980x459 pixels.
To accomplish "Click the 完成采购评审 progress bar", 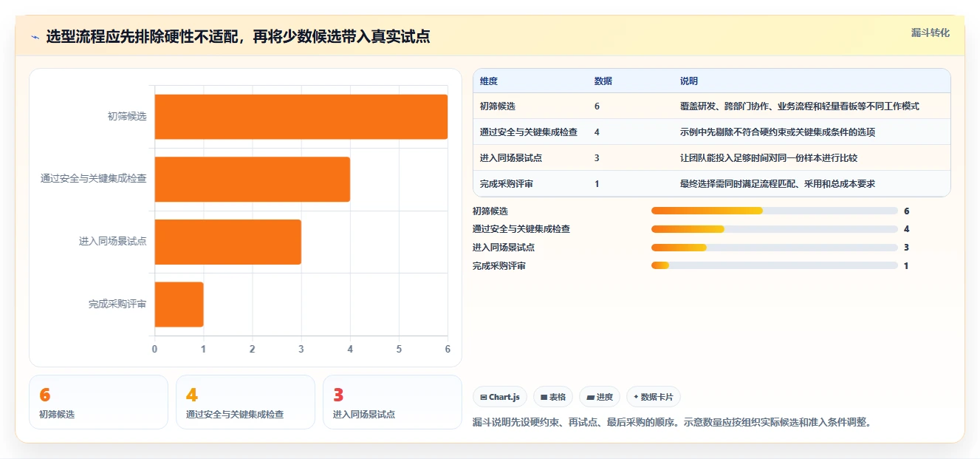I will [x=774, y=265].
